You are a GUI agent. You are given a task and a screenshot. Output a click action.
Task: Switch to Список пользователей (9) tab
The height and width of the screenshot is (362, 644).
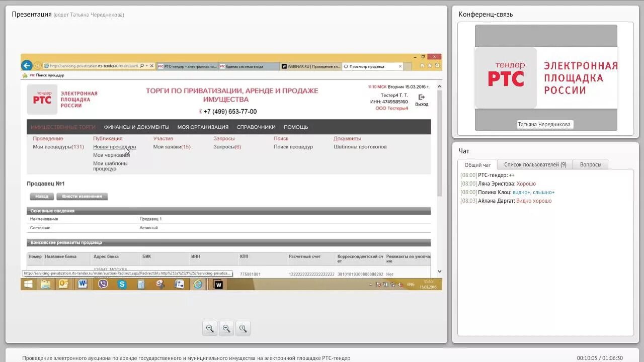(535, 164)
